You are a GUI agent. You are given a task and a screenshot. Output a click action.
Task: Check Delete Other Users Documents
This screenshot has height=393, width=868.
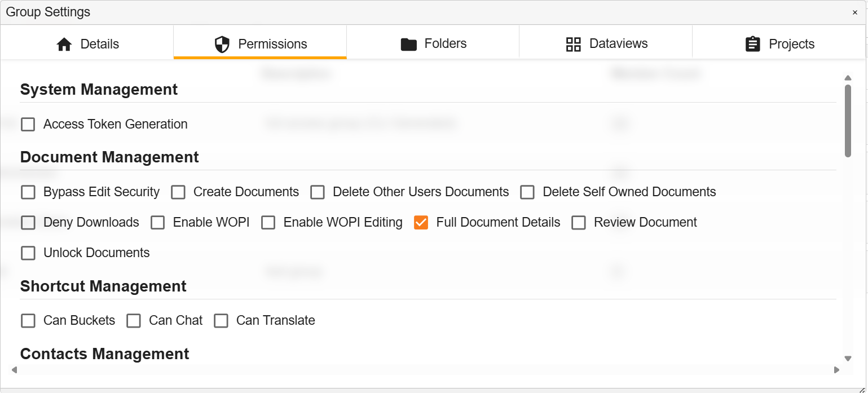coord(318,192)
